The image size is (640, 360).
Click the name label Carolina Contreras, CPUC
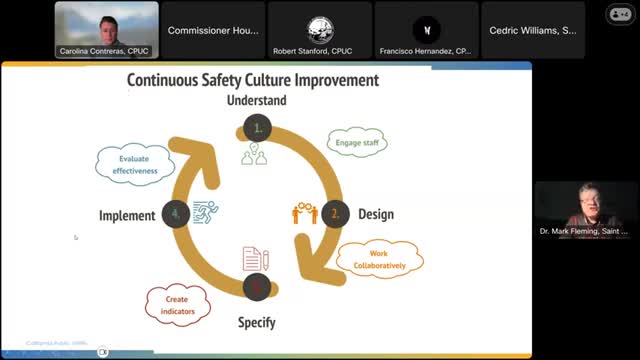click(x=104, y=51)
